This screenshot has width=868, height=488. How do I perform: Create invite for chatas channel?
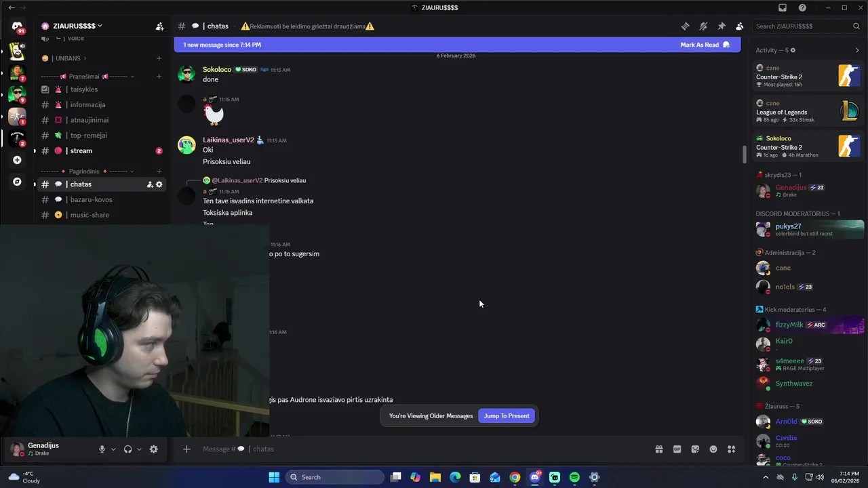(150, 184)
